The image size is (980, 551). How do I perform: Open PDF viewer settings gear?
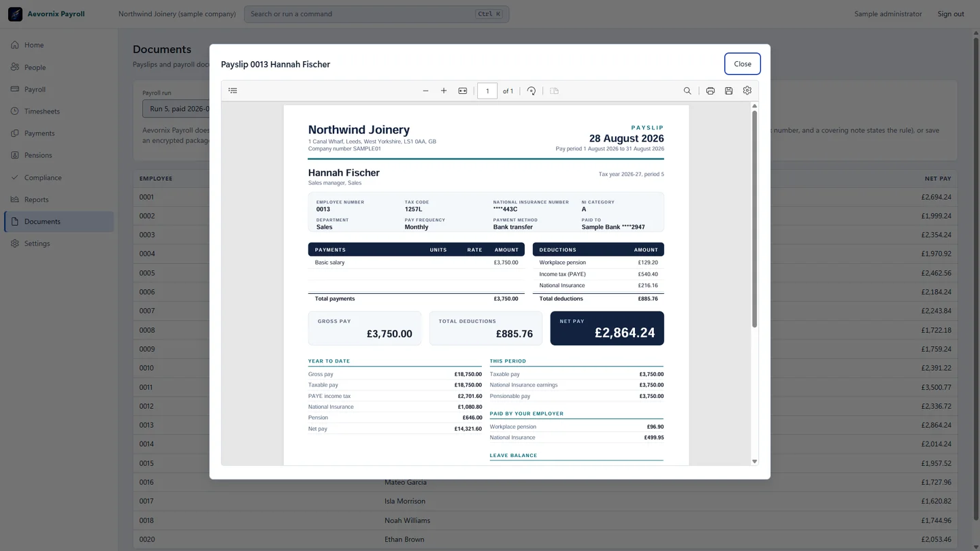pyautogui.click(x=747, y=90)
